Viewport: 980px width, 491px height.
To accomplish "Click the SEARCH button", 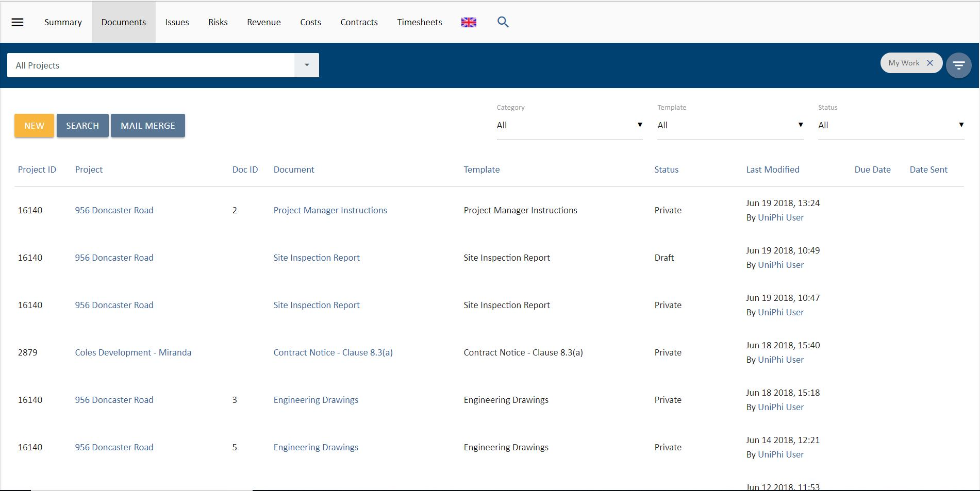I will click(x=82, y=126).
